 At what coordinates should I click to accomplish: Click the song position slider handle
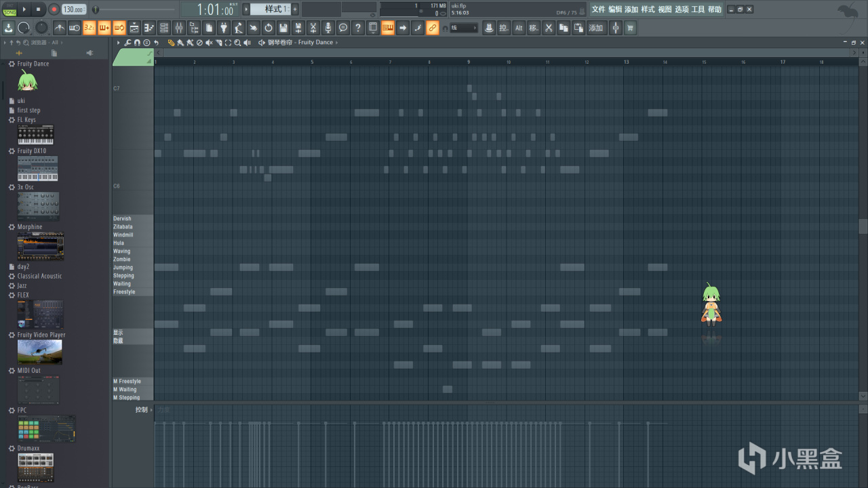point(96,9)
